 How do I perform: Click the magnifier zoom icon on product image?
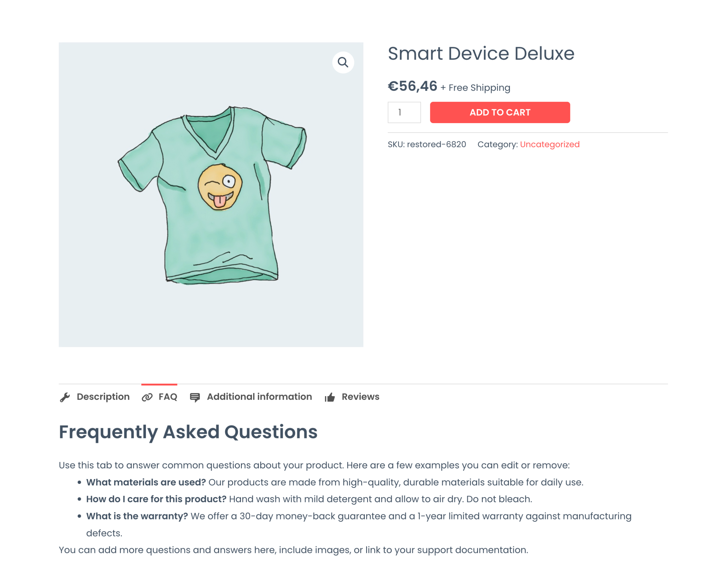point(343,62)
